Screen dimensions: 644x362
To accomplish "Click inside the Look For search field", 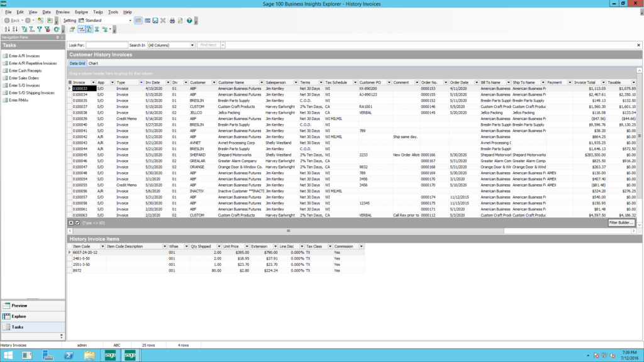I will tap(106, 45).
